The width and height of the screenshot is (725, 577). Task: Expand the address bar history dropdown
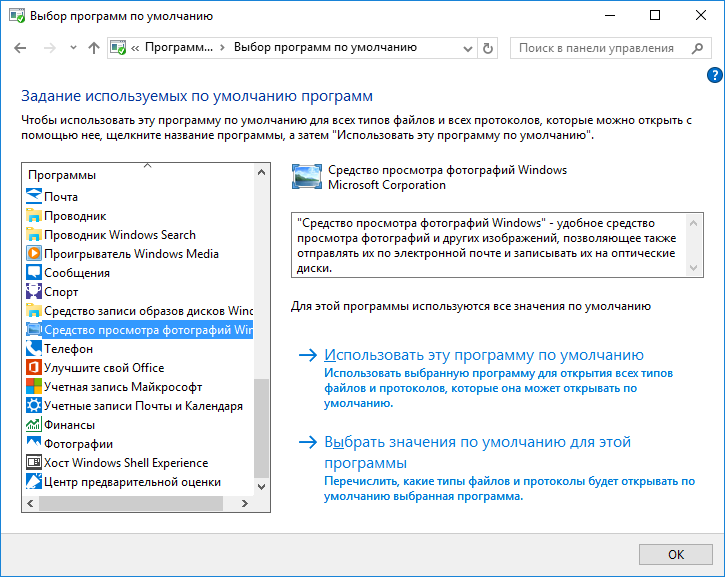(x=467, y=48)
